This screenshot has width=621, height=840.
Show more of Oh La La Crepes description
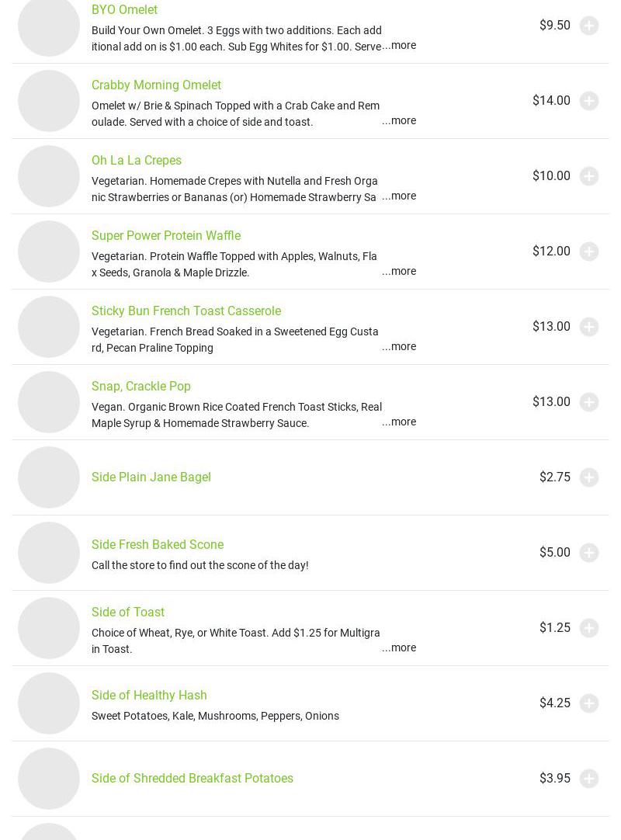(399, 196)
